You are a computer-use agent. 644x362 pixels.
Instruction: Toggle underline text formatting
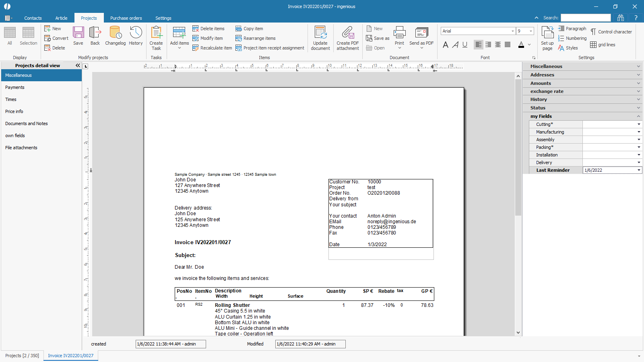click(x=465, y=45)
